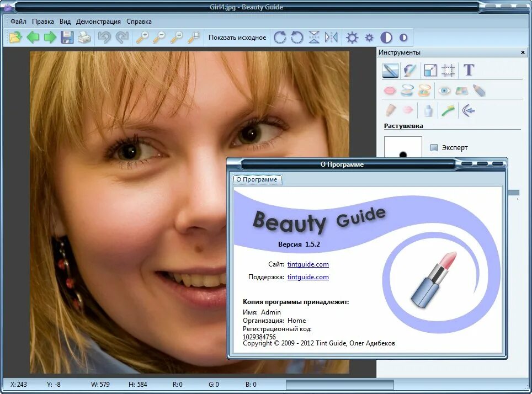Click the Организация: Home line

click(274, 321)
